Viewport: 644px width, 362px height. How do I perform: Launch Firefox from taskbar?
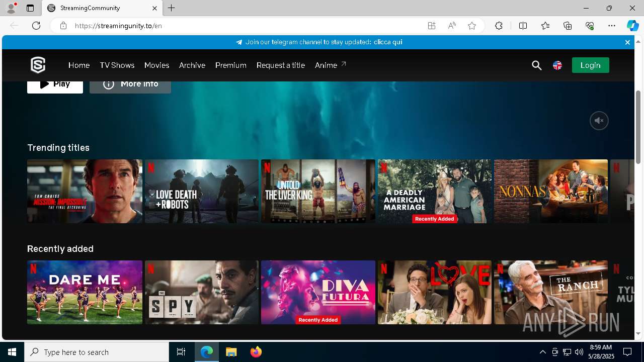pos(256,352)
